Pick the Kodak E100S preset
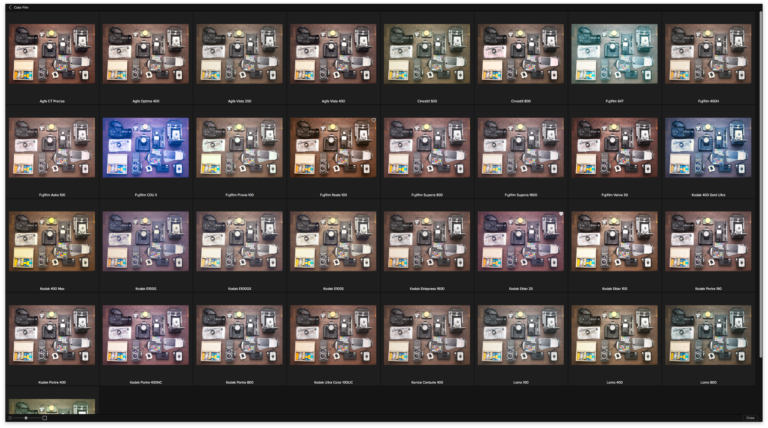This screenshot has width=768, height=428. click(x=333, y=241)
